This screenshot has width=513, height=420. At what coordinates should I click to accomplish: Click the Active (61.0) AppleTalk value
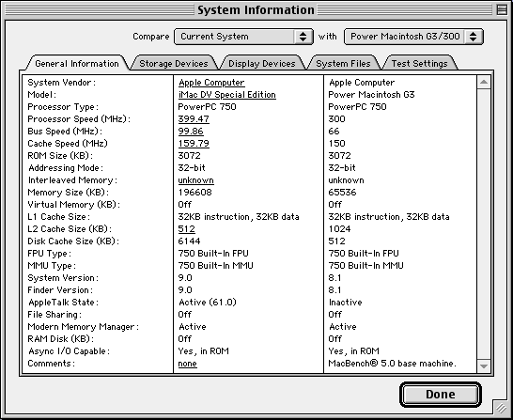click(208, 303)
